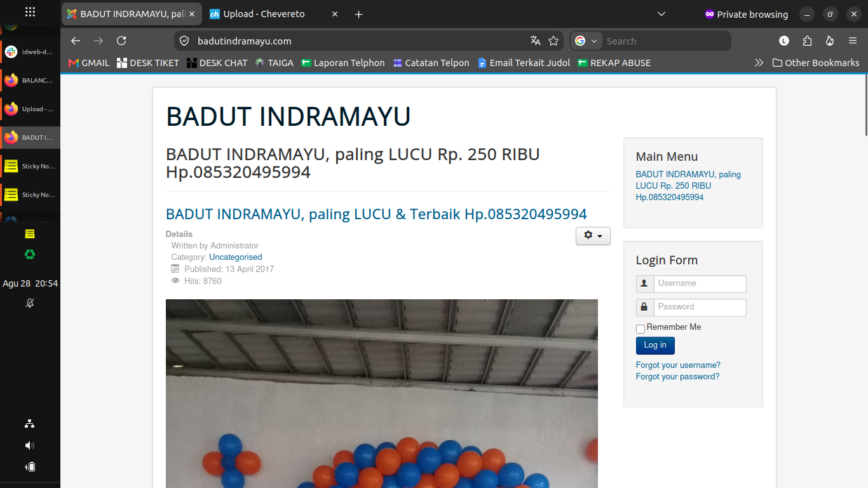Viewport: 868px width, 488px height.
Task: Open the volume speaker icon
Action: (x=30, y=445)
